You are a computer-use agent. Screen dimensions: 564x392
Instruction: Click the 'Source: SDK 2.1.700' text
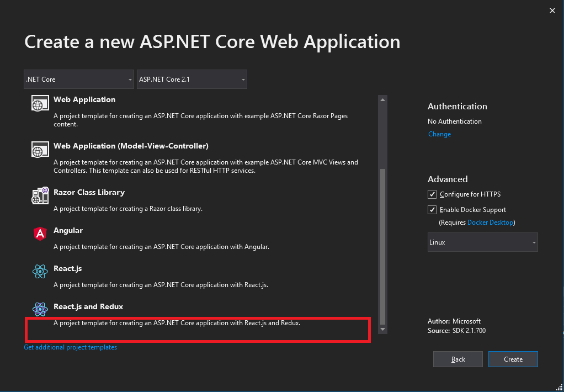pos(456,331)
